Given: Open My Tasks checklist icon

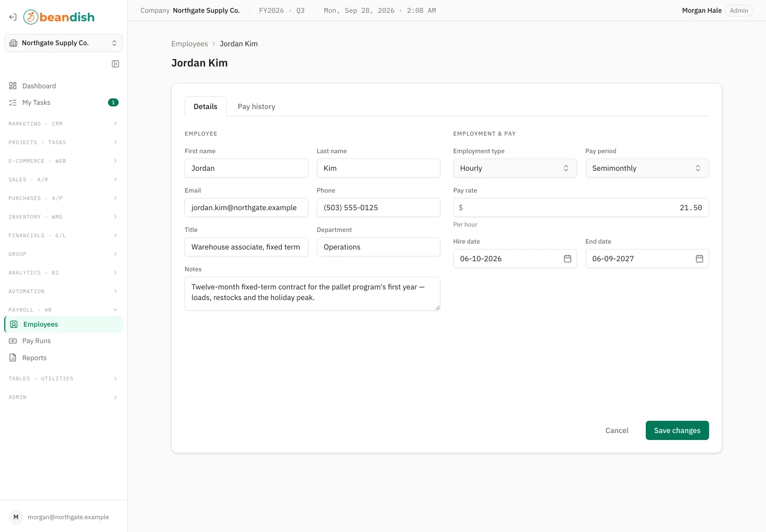Looking at the screenshot, I should pyautogui.click(x=13, y=103).
